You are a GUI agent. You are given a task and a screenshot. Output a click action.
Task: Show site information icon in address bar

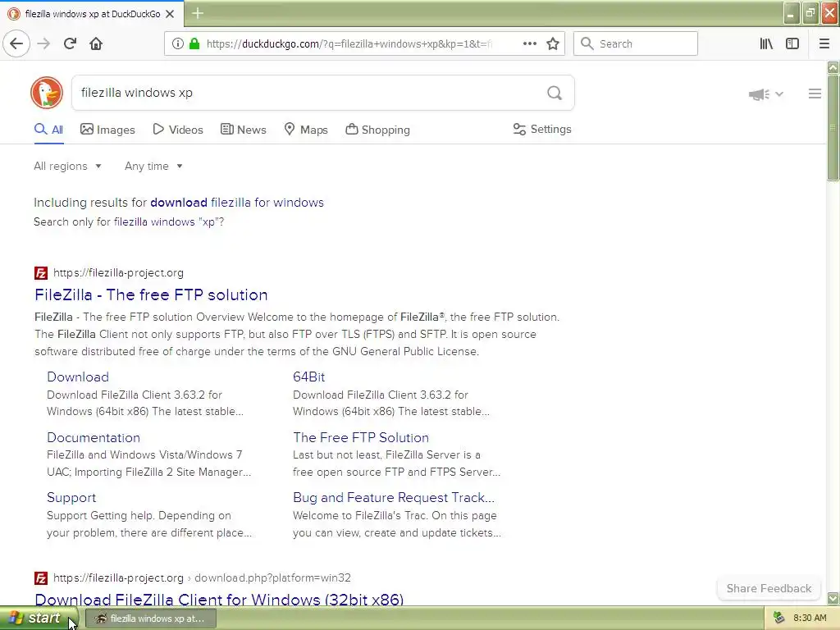(177, 44)
